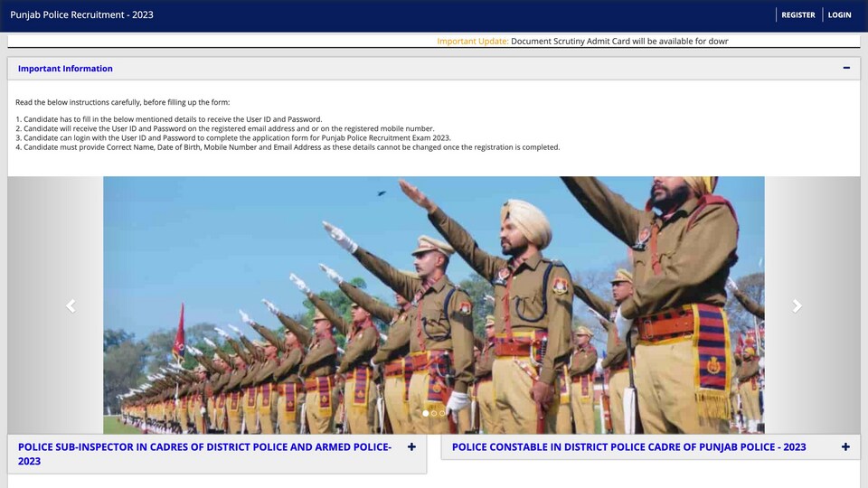Click the 'Read the below instructions carefully' line
868x488 pixels.
click(x=122, y=102)
